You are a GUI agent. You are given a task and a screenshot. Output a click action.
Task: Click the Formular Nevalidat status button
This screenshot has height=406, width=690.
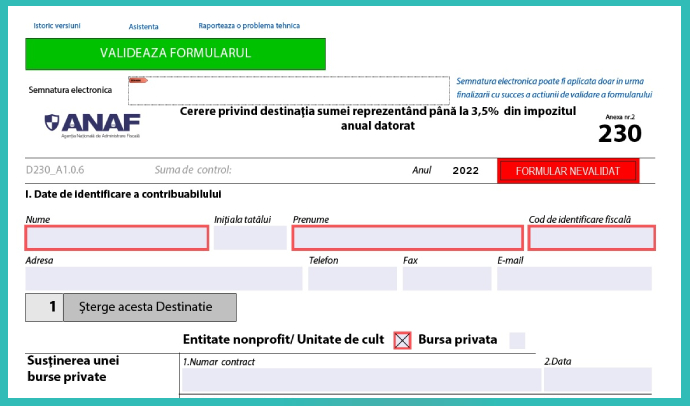(568, 171)
